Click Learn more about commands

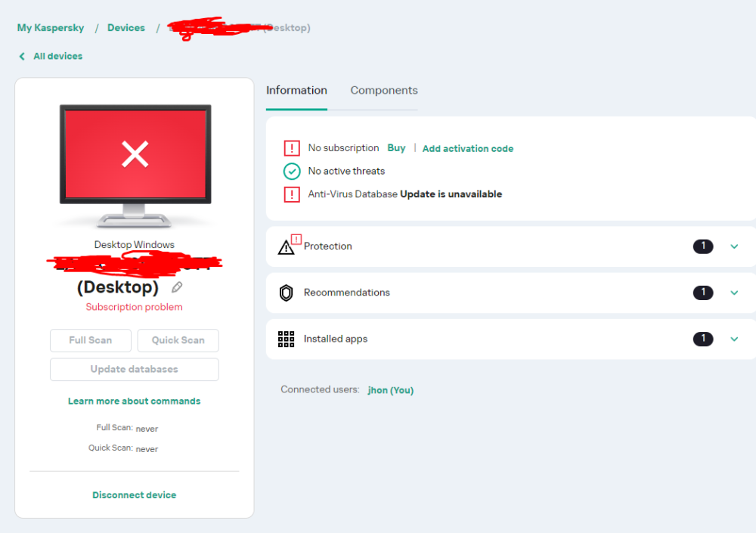pyautogui.click(x=134, y=401)
